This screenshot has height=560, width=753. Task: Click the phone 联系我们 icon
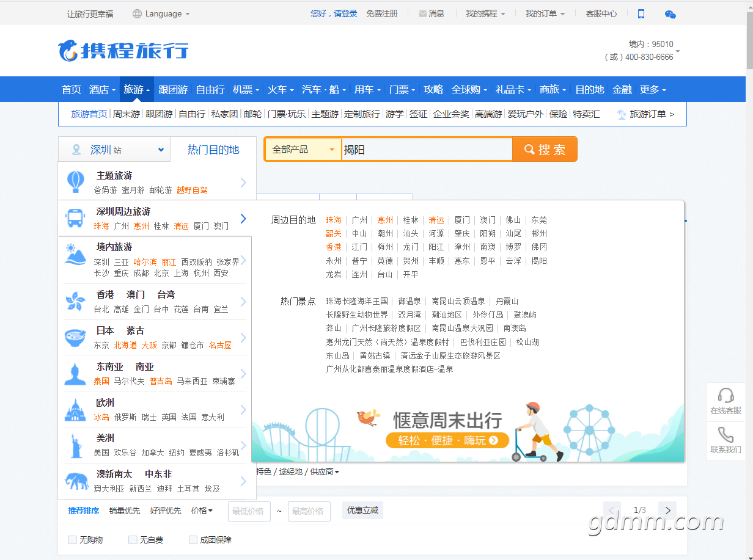pos(725,434)
